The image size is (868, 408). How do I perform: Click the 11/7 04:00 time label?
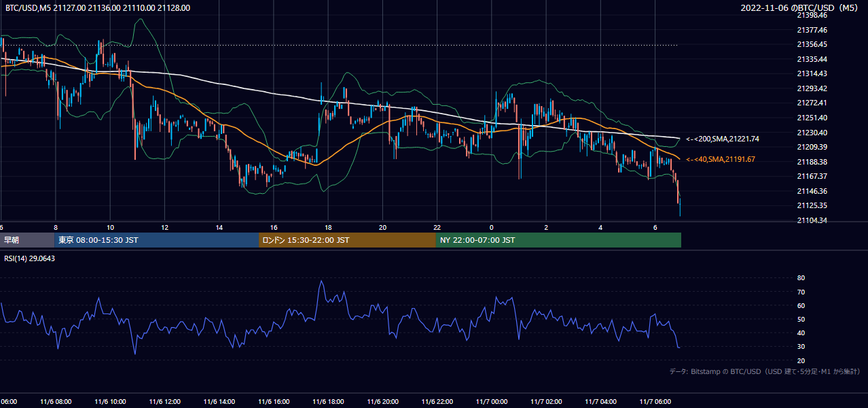[600, 401]
